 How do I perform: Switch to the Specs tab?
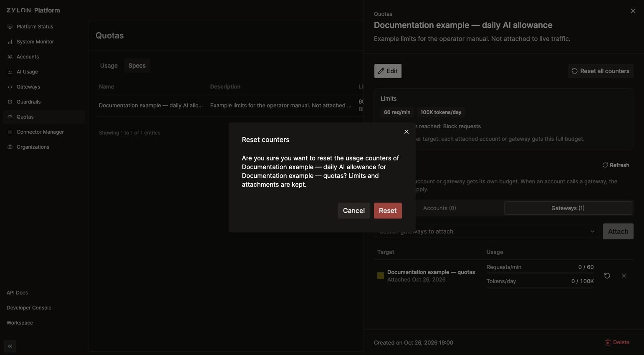point(137,66)
